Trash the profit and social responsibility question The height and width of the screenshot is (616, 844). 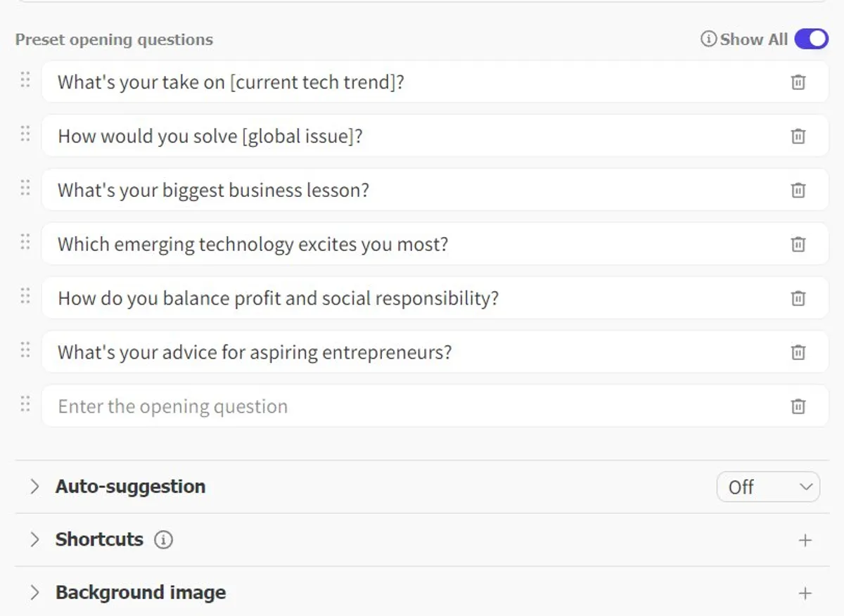[798, 298]
